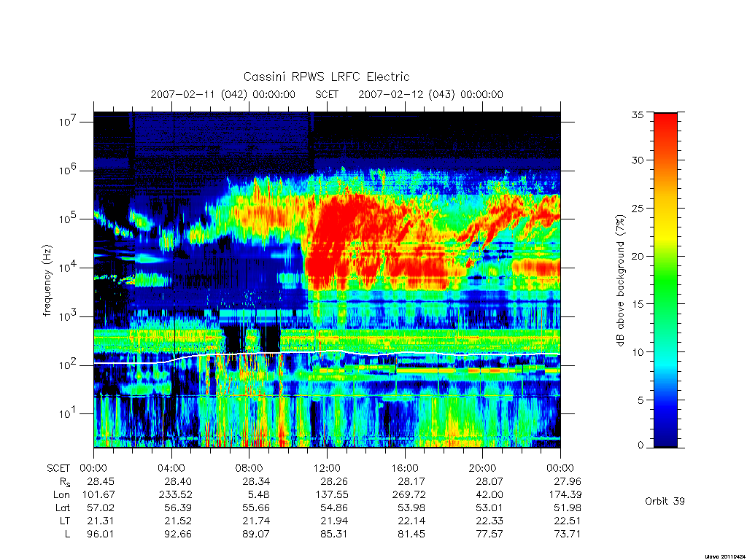Click the Lat value '51.98'
Screen dimensions: 747x560
(567, 508)
